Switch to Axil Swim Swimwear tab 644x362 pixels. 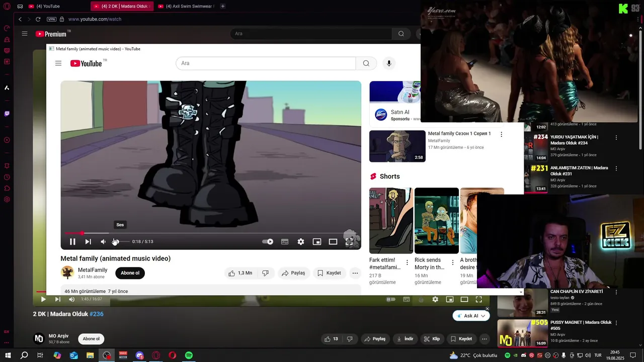coord(186,6)
